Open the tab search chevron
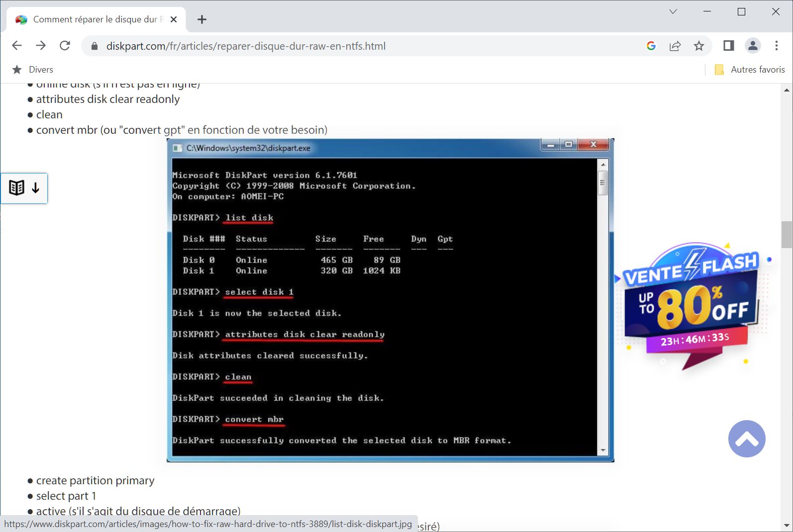This screenshot has width=793, height=532. pyautogui.click(x=673, y=11)
